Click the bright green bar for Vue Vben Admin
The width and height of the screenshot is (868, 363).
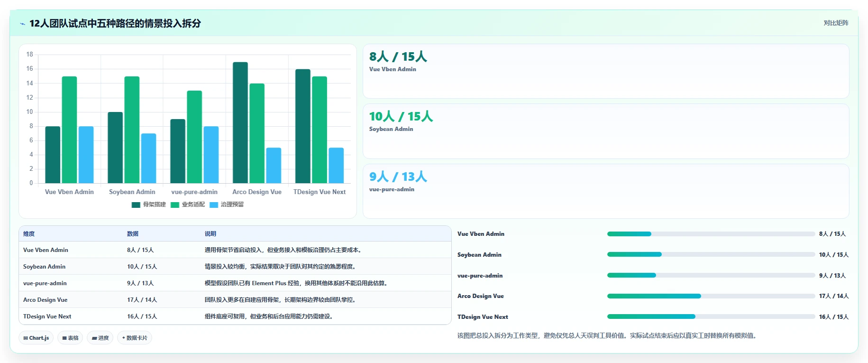[69, 130]
